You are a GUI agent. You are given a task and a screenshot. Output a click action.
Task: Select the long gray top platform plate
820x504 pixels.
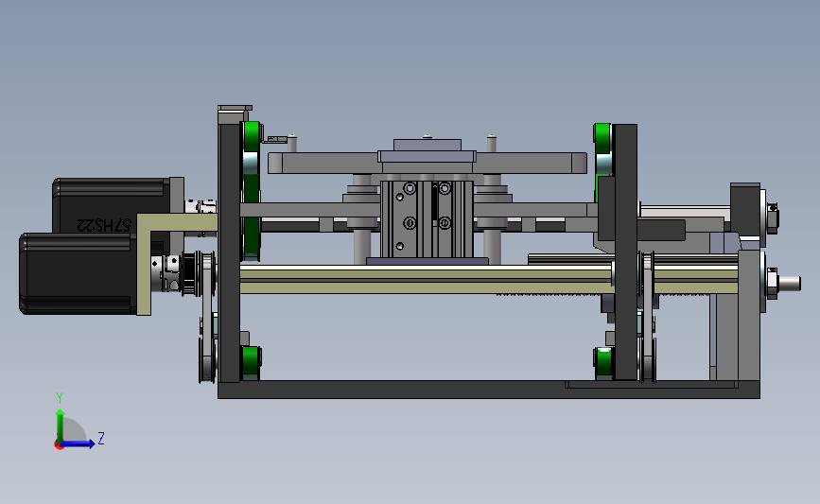[x=427, y=164]
